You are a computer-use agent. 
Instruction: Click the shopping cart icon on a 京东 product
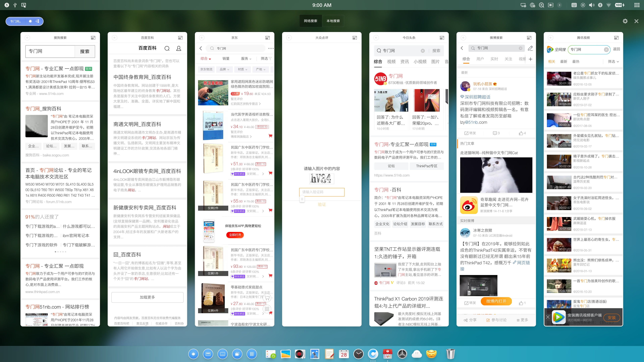[x=270, y=136]
